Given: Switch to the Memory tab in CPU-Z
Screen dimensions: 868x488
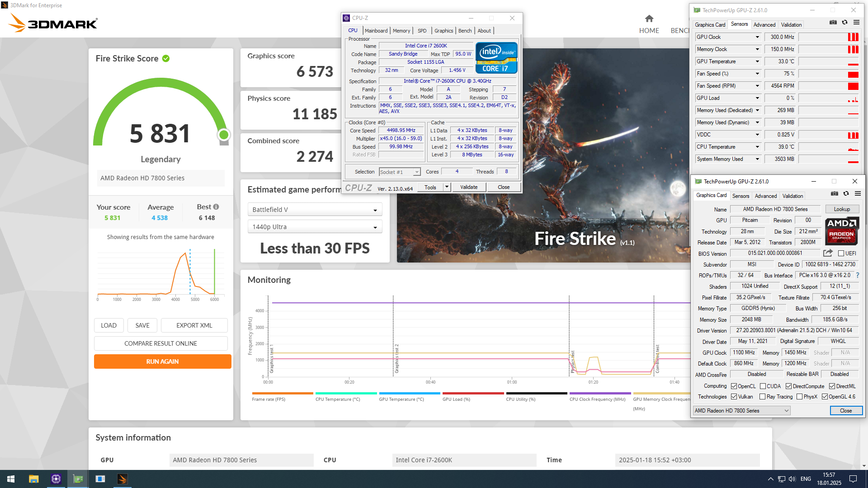Looking at the screenshot, I should point(401,31).
